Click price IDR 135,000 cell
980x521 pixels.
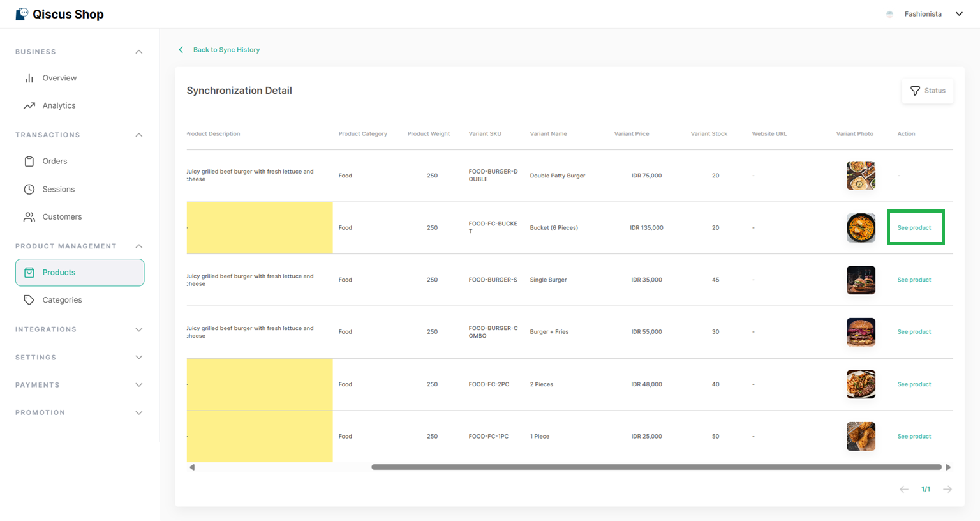point(647,228)
